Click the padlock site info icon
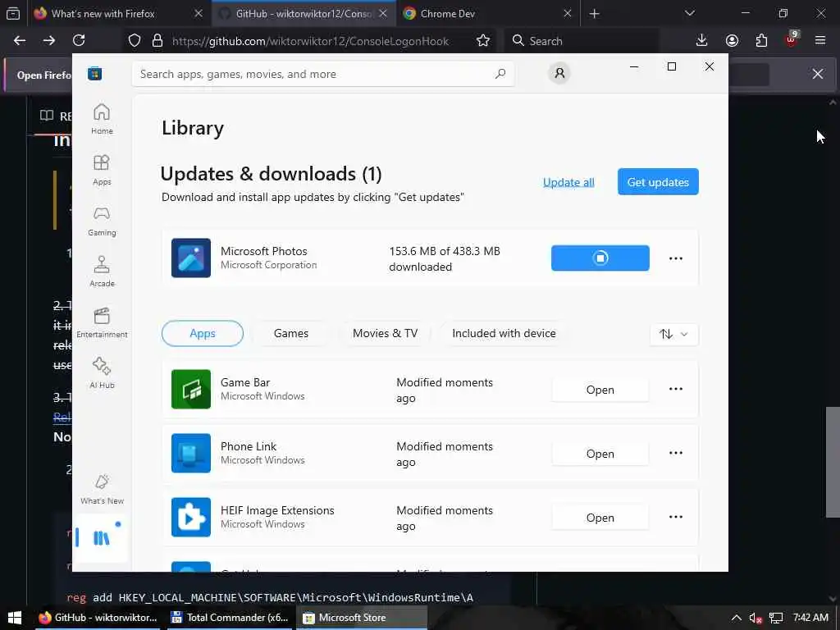Screen dimensions: 840x630 tap(157, 41)
